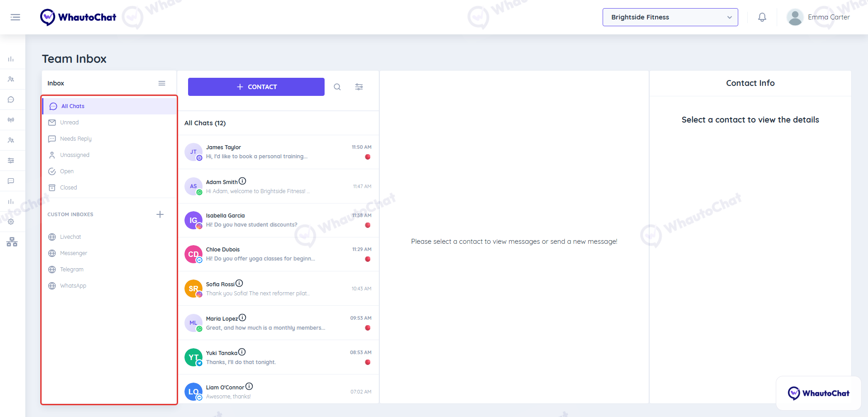Open the hamburger menu beside the WhautoChat logo

(x=15, y=17)
